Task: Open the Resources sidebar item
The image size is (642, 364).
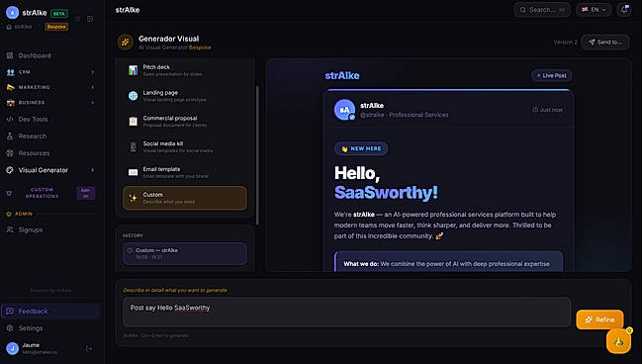Action: coord(34,153)
